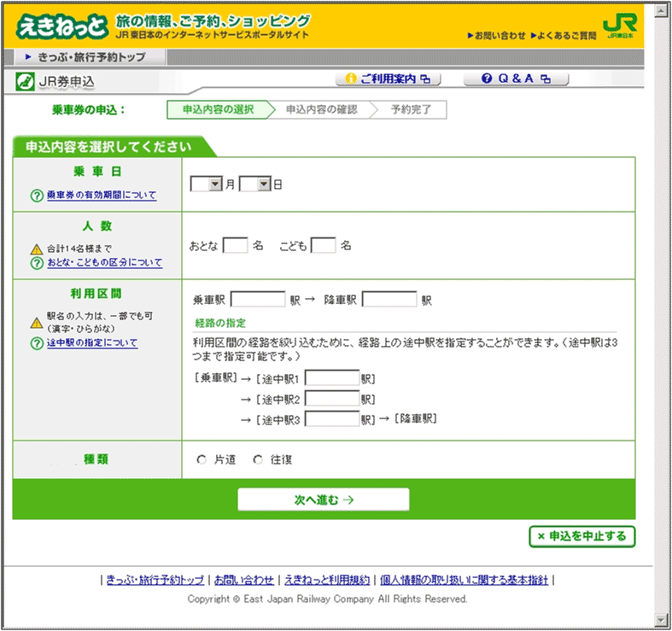Image resolution: width=672 pixels, height=631 pixels.
Task: Click help icon beside おとな・こどもの区分について
Action: [37, 263]
